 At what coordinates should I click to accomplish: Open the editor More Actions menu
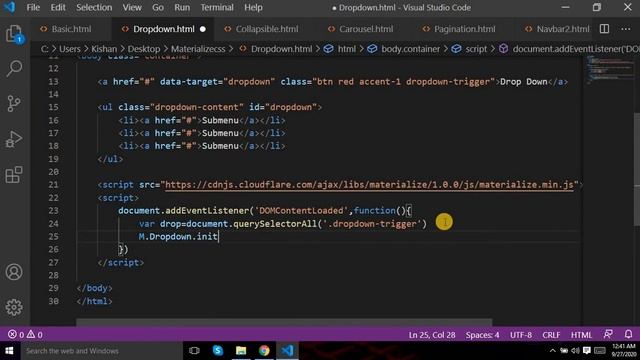[626, 29]
